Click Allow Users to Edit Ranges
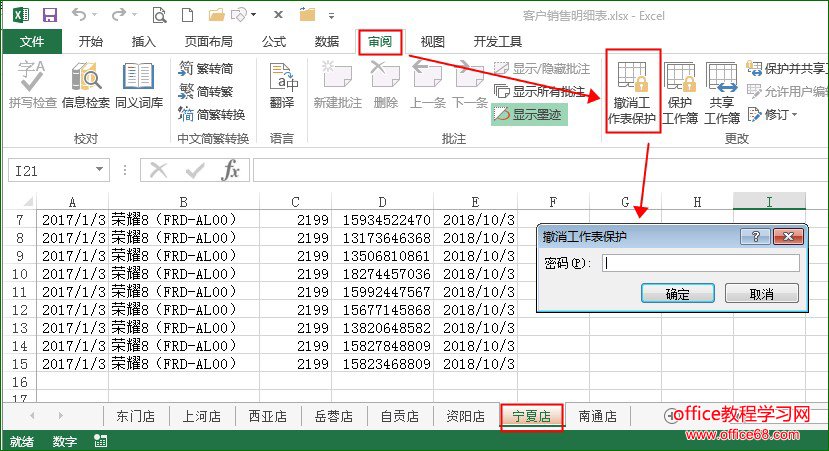This screenshot has height=451, width=829. tap(787, 91)
